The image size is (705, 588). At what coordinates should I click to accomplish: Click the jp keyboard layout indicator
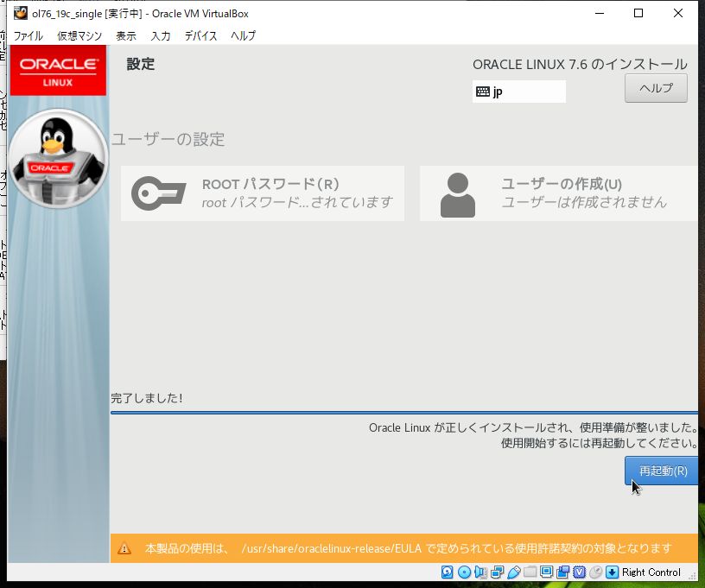[519, 92]
